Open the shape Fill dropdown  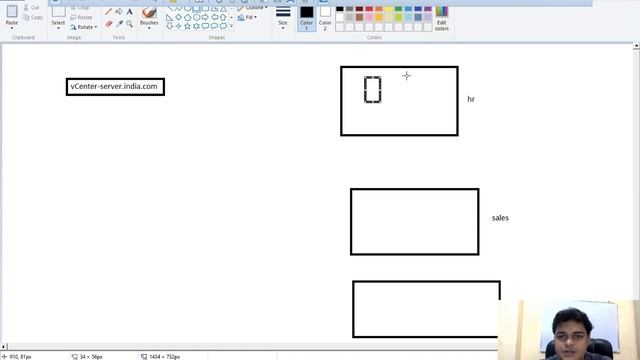point(247,18)
